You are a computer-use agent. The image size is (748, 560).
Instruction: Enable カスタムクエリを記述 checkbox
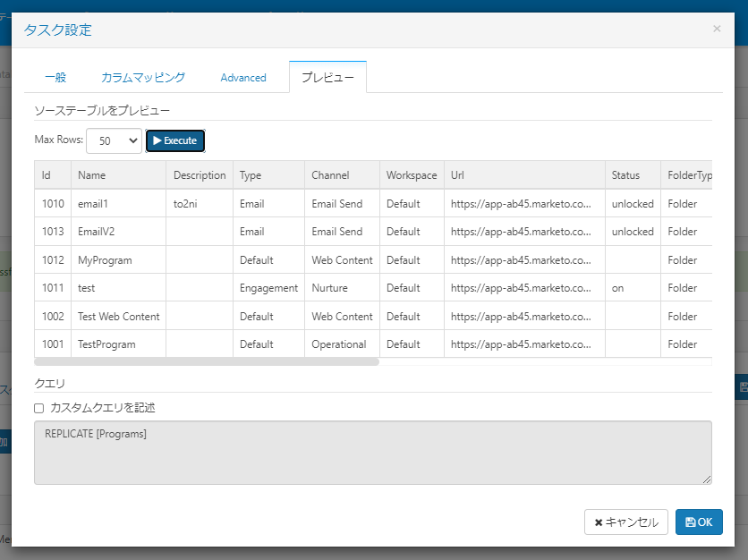tap(39, 408)
